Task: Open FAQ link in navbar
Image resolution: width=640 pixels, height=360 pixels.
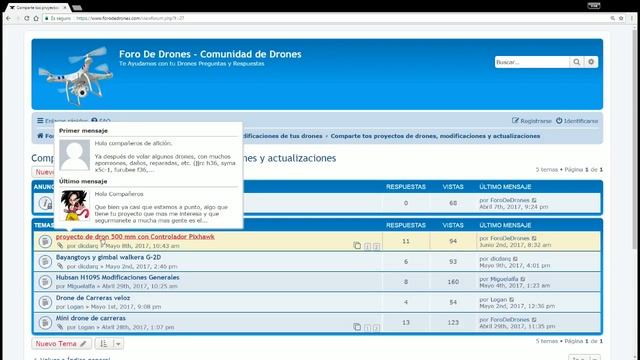Action: pos(101,121)
